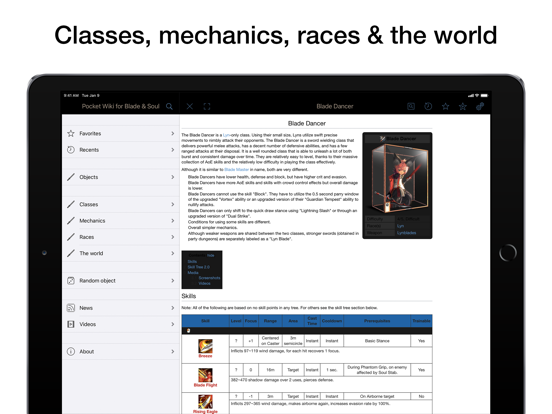Expand the Classes row chevron

click(x=172, y=204)
